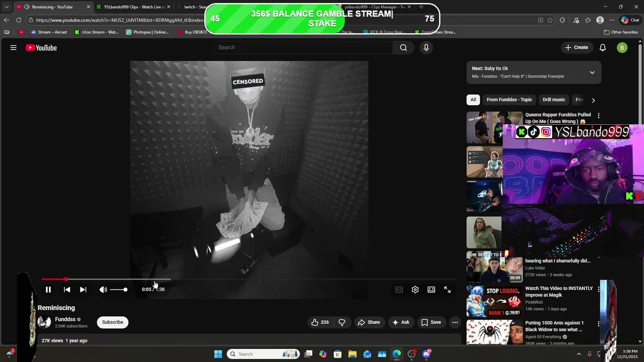644x362 pixels.
Task: Select From Funddss - Topic chip
Action: coord(509,100)
